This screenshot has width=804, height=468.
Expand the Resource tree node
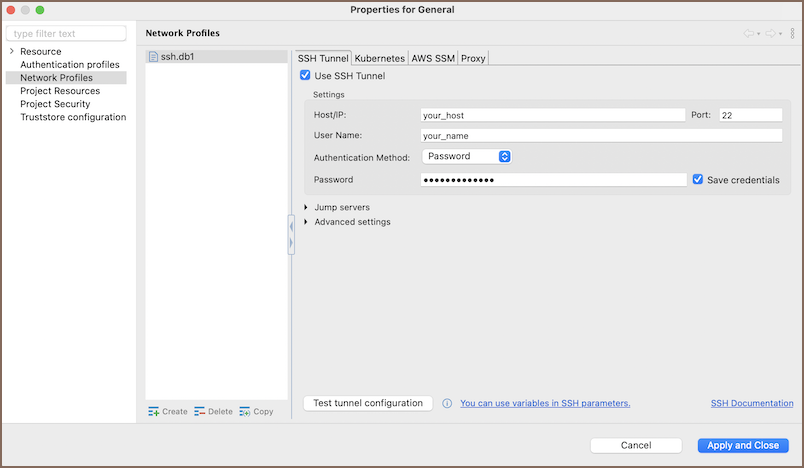pyautogui.click(x=11, y=51)
